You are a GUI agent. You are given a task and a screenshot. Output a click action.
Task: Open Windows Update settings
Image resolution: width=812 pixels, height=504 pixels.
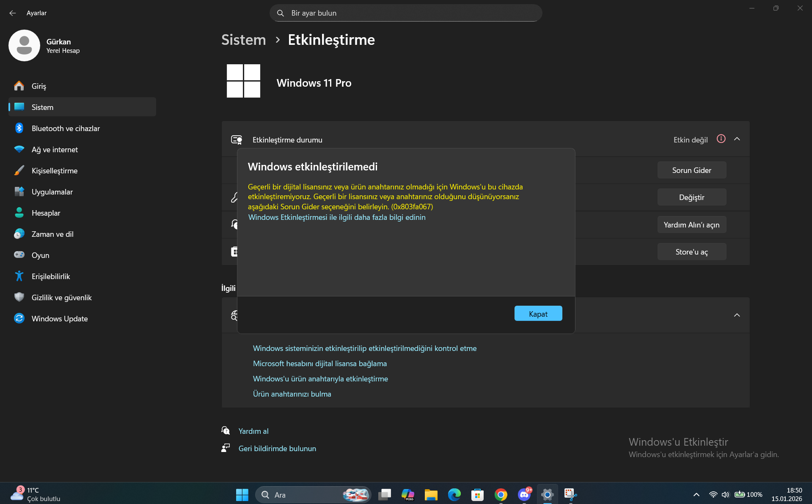click(82, 318)
